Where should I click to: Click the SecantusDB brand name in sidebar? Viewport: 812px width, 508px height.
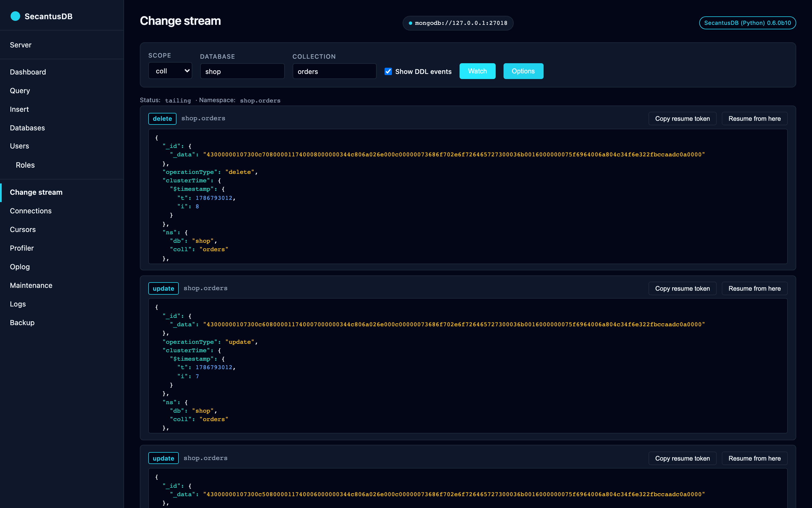(x=48, y=16)
